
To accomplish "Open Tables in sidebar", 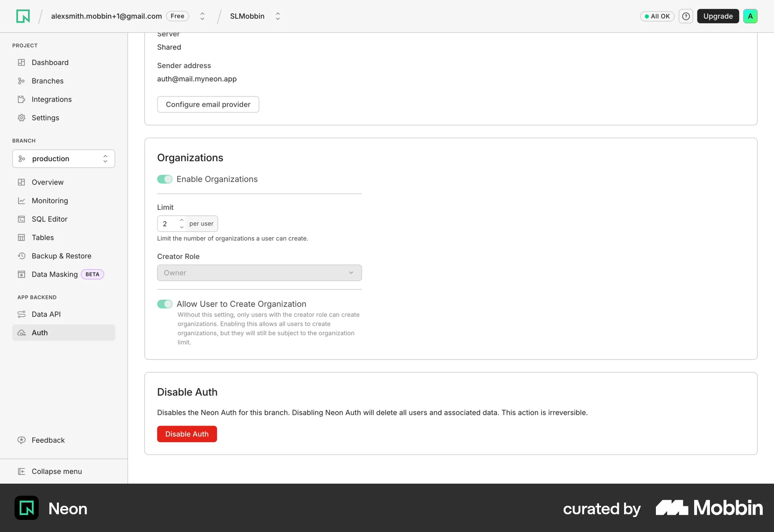I will [64, 237].
